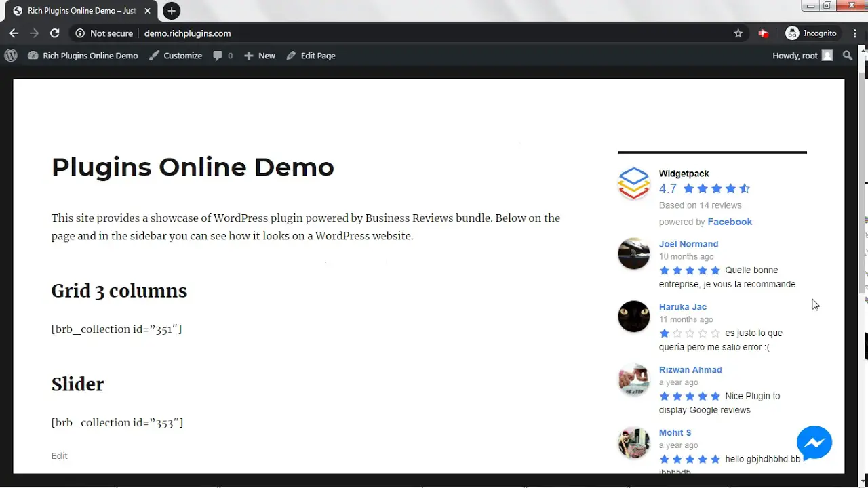Close the Rich Plugins Online Demo tab
The width and height of the screenshot is (868, 488).
pos(148,11)
